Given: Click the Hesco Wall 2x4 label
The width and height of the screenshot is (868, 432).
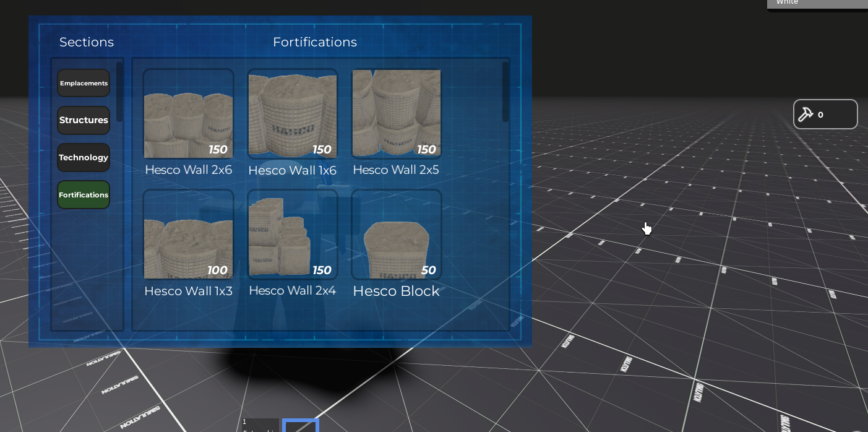Looking at the screenshot, I should click(x=292, y=290).
